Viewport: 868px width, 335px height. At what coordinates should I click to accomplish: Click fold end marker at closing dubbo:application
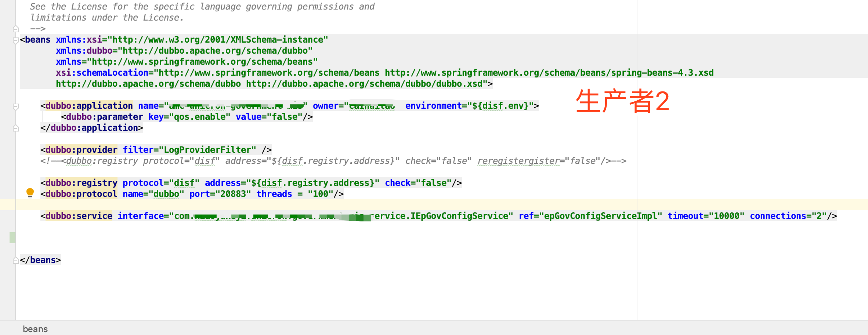[x=15, y=128]
